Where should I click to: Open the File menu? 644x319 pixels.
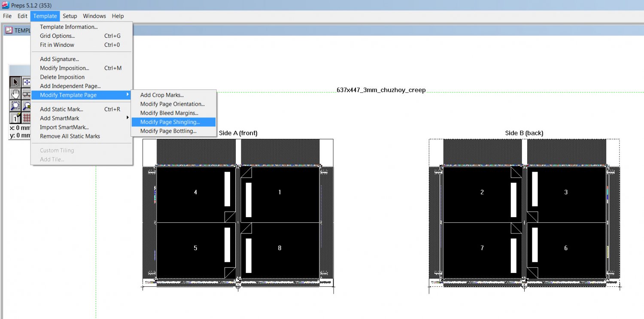coord(7,16)
